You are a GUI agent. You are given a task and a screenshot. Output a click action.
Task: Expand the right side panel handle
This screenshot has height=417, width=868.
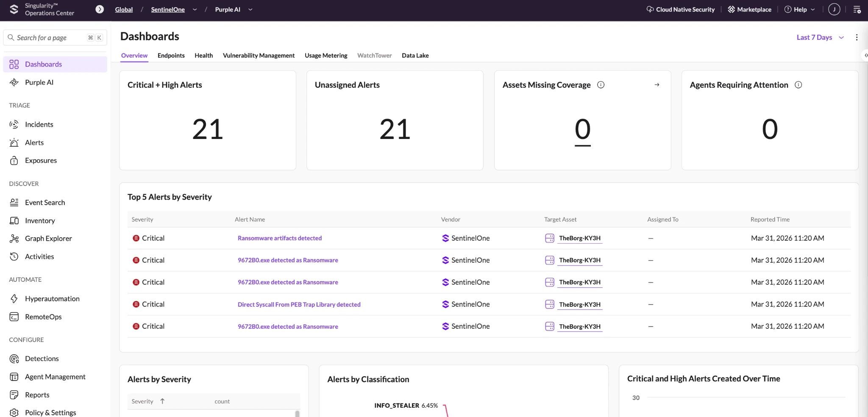[865, 56]
